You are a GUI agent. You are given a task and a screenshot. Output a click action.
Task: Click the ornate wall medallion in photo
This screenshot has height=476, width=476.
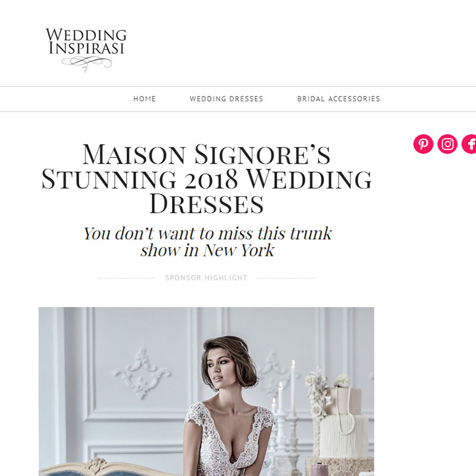tap(142, 373)
